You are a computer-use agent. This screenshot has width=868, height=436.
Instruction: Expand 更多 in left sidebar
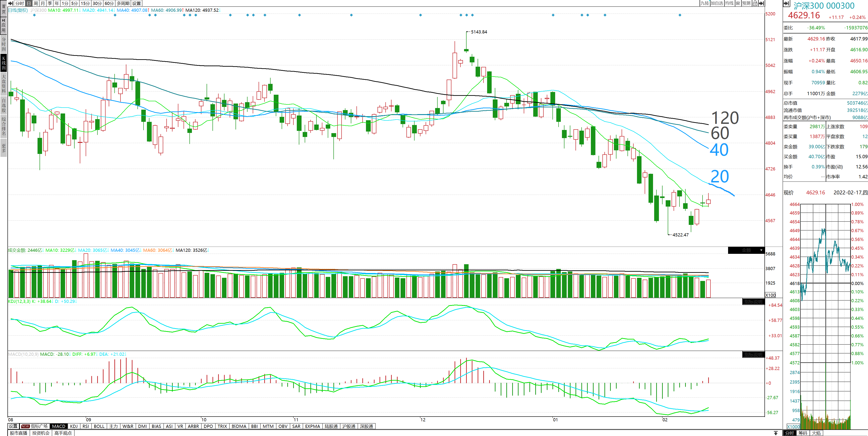coord(4,148)
